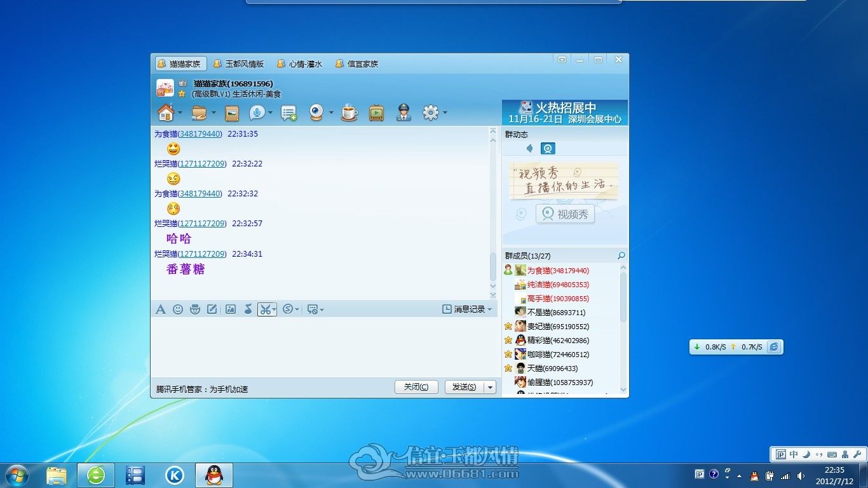Click the 关闭(C) button
Screen dimensions: 868x488
pyautogui.click(x=416, y=387)
